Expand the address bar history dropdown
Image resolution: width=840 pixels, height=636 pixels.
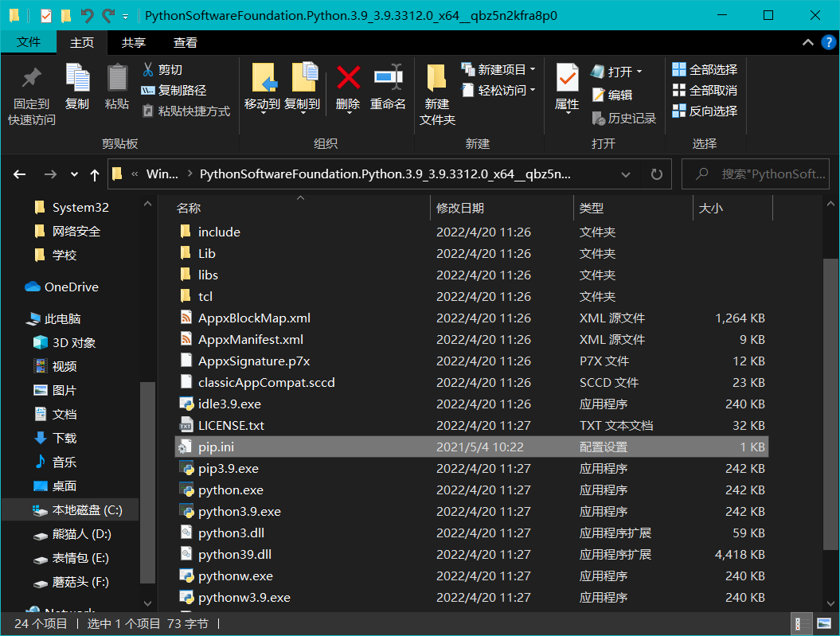tap(625, 174)
